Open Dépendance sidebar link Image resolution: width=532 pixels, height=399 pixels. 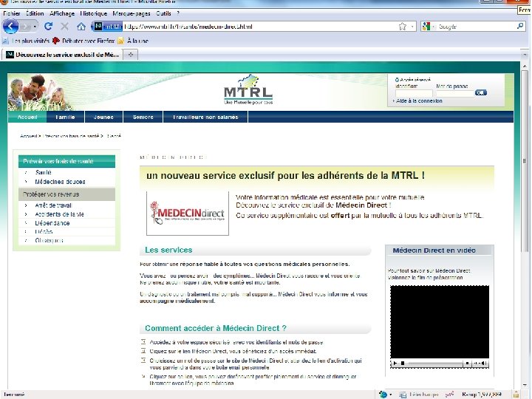pos(52,223)
